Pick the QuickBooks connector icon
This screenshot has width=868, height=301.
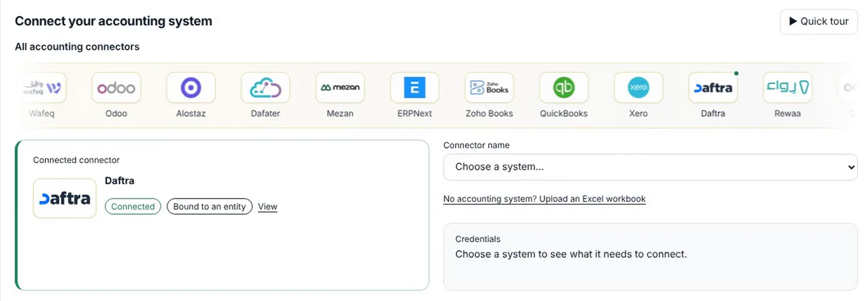click(564, 87)
